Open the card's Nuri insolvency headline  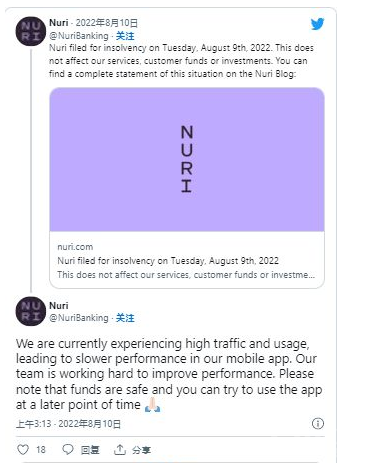168,261
